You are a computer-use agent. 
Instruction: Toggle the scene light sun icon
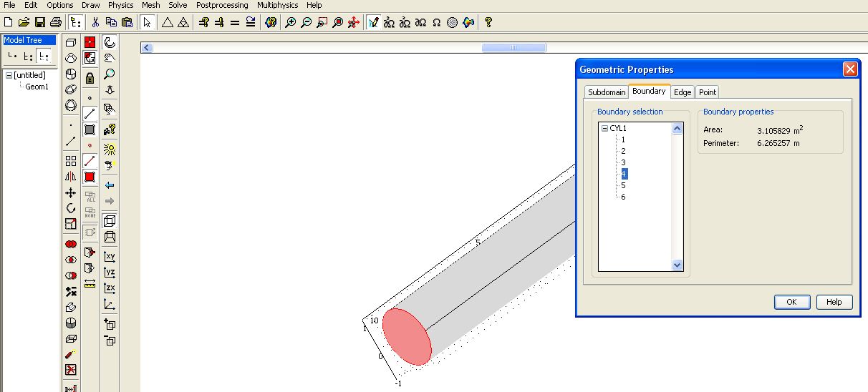110,150
